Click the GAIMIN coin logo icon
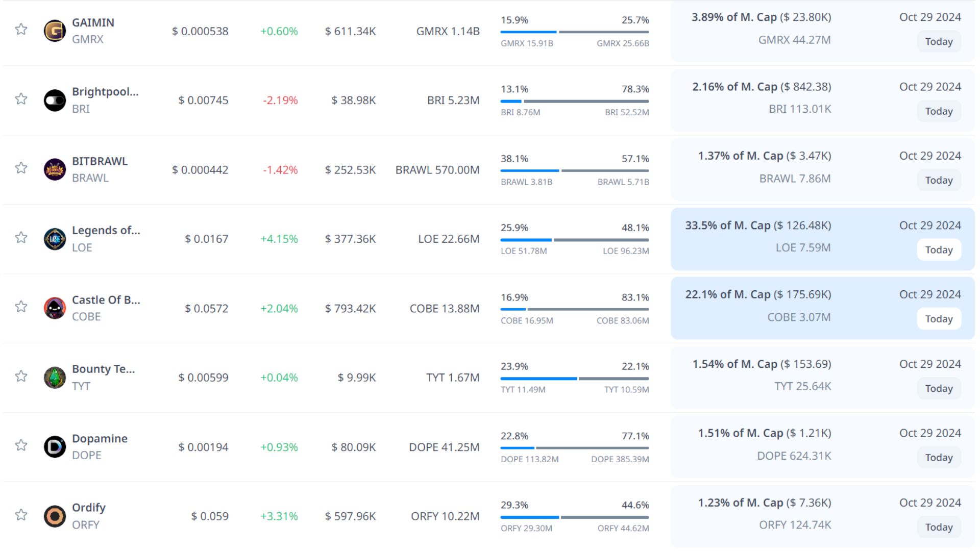 click(55, 31)
